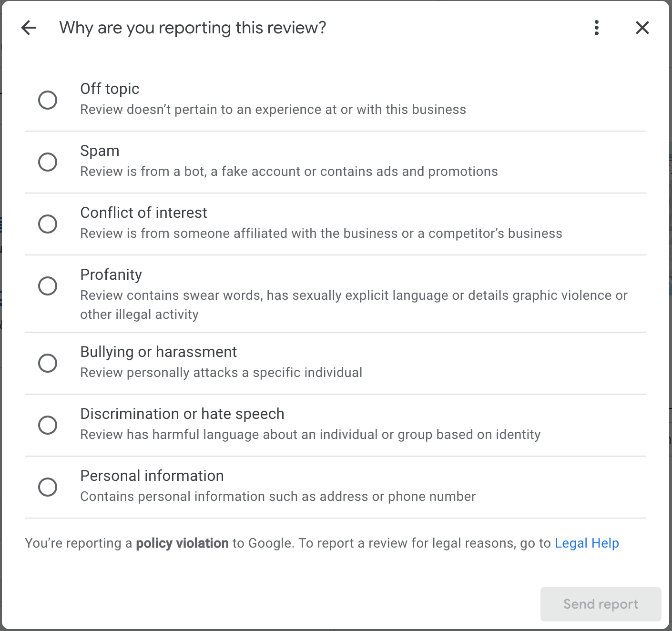Click the 'Discrimination or hate speech' heading text
Viewport: 672px width, 631px height.
(x=182, y=414)
